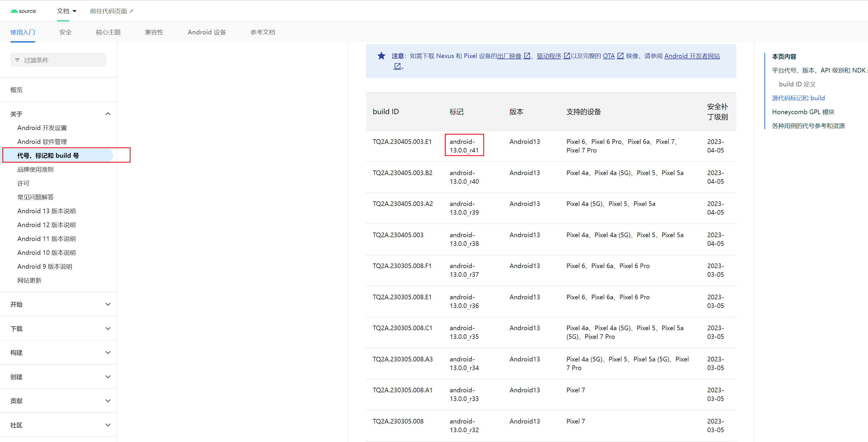Open Android 13 版本说明 sidebar item
The width and height of the screenshot is (868, 442).
(x=47, y=211)
